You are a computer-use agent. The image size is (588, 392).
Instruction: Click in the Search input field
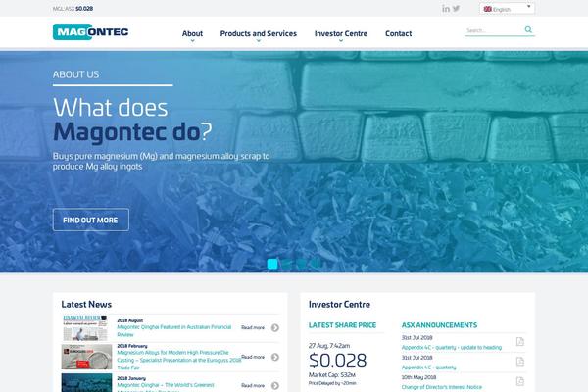494,30
